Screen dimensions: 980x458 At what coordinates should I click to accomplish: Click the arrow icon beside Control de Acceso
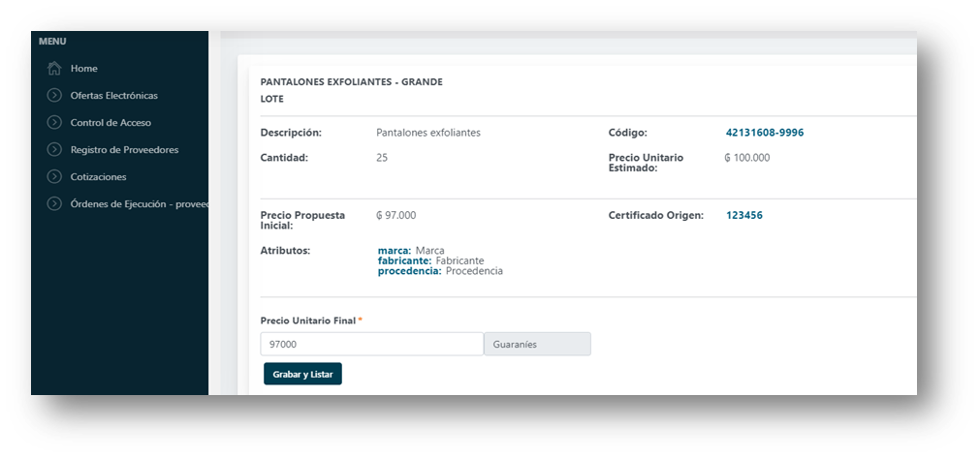click(x=54, y=122)
